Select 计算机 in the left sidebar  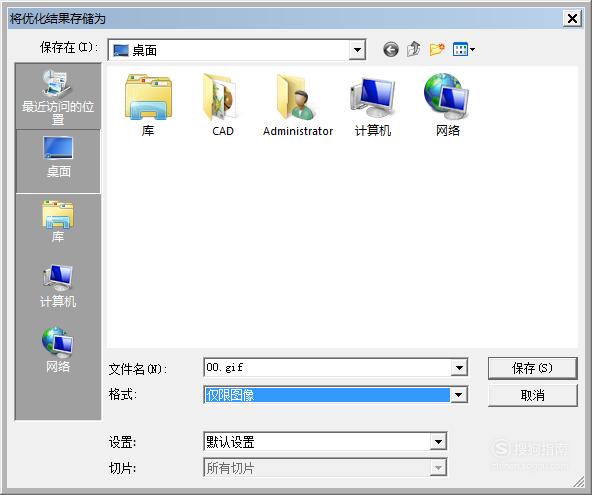pos(58,286)
